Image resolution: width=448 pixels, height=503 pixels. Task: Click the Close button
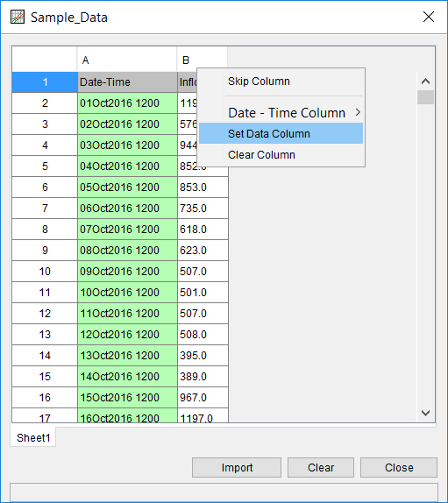coord(399,467)
